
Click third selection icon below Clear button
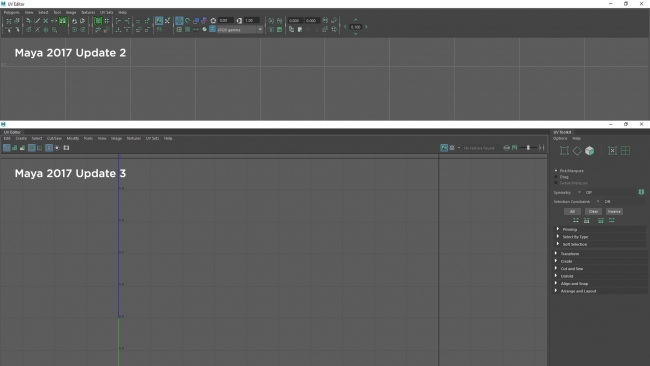coord(601,221)
